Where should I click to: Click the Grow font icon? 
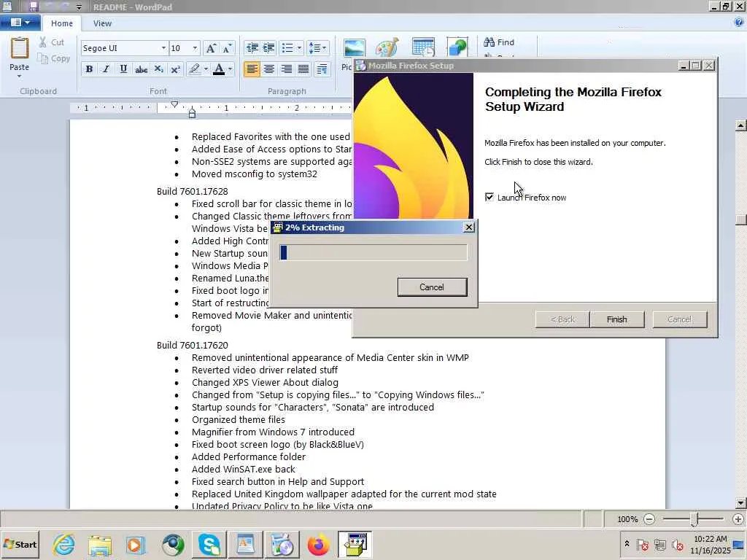211,48
